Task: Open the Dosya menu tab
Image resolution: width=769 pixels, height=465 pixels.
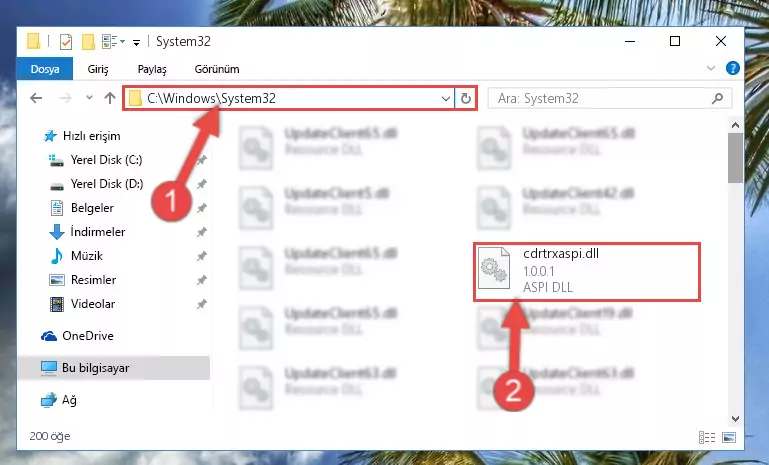Action: pyautogui.click(x=45, y=69)
